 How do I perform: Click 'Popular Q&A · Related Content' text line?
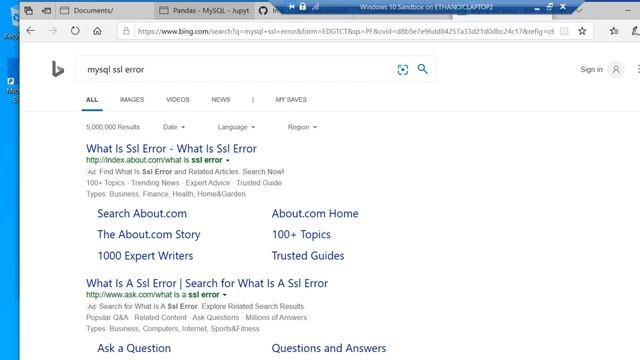tap(196, 318)
